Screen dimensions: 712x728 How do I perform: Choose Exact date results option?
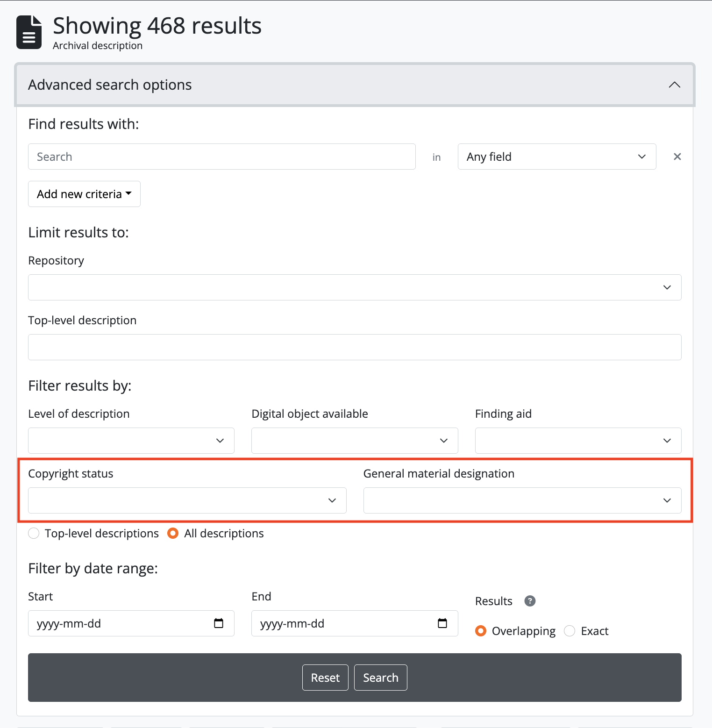(x=569, y=631)
